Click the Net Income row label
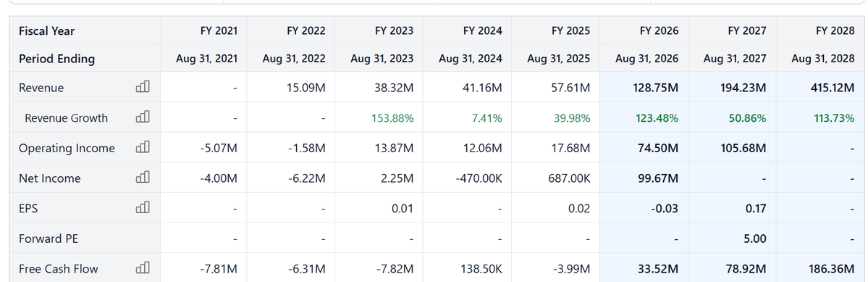 [50, 178]
